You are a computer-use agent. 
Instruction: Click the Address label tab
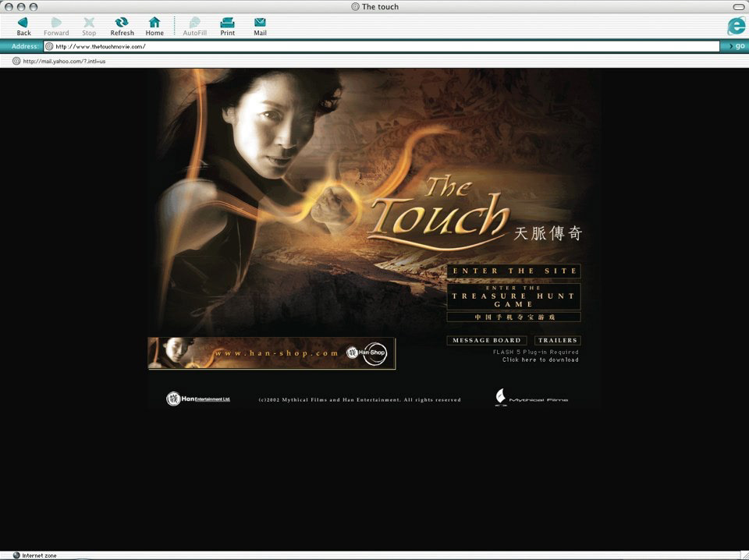pyautogui.click(x=24, y=46)
